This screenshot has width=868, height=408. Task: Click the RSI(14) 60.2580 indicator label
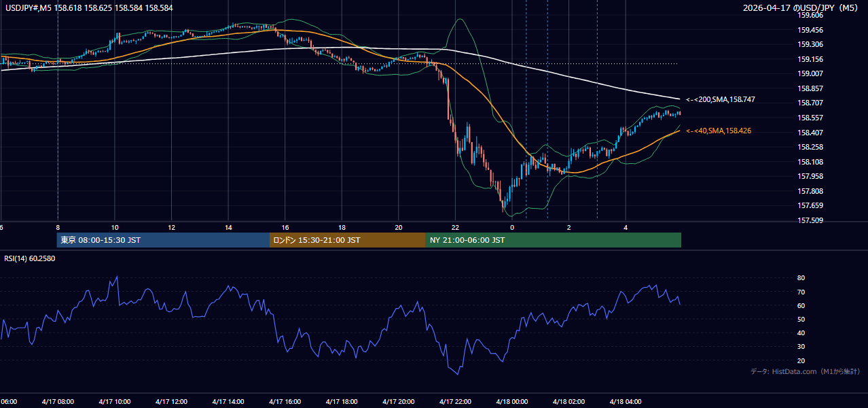tap(30, 258)
